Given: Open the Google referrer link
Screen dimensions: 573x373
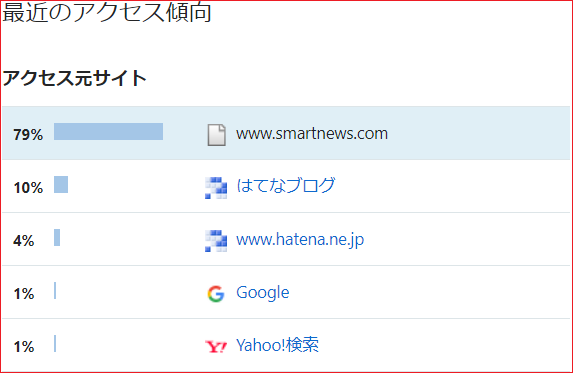Looking at the screenshot, I should 263,293.
